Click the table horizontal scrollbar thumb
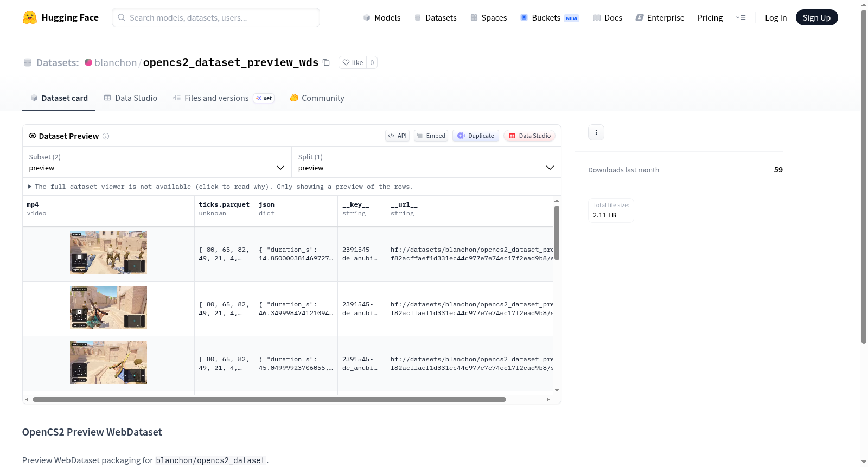This screenshot has width=868, height=467. tap(269, 400)
